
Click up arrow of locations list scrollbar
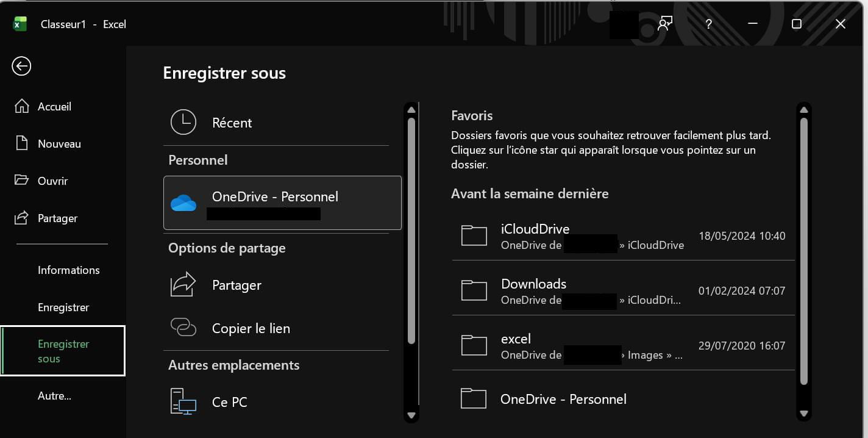click(411, 110)
